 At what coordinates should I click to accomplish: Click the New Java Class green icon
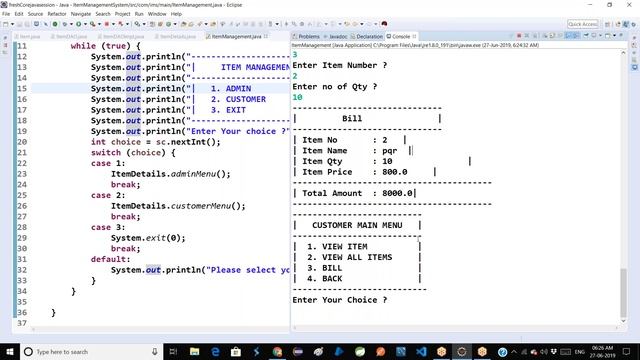pyautogui.click(x=168, y=24)
